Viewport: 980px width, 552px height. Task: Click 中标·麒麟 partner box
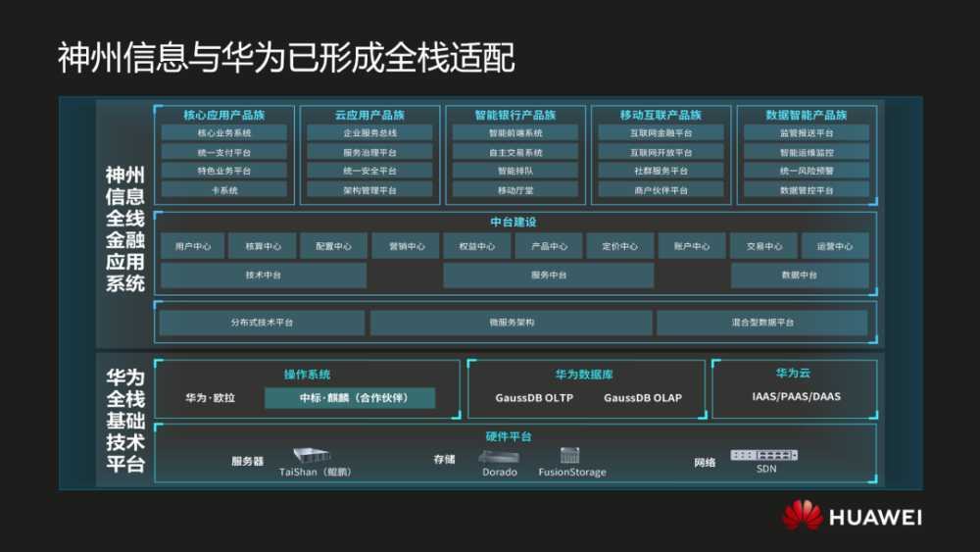(350, 398)
